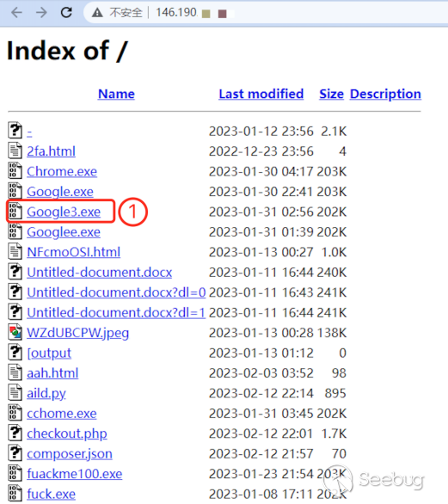Open the Google3.exe file link

click(x=64, y=212)
